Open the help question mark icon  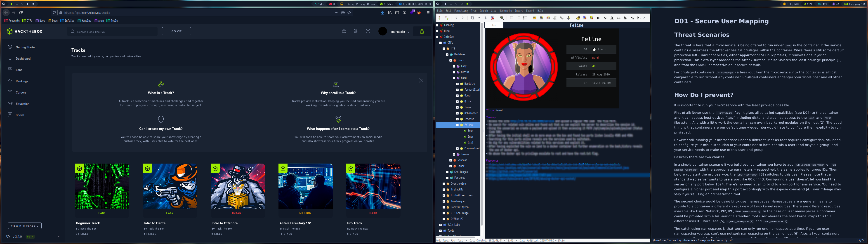368,31
